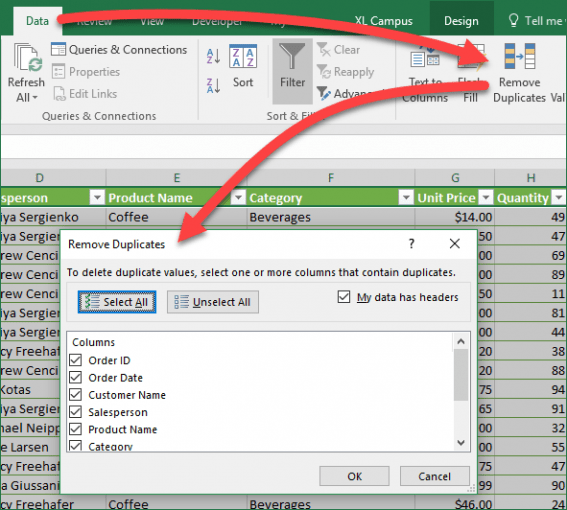Click Remove Duplicates ribbon icon
The width and height of the screenshot is (567, 510).
click(x=520, y=56)
